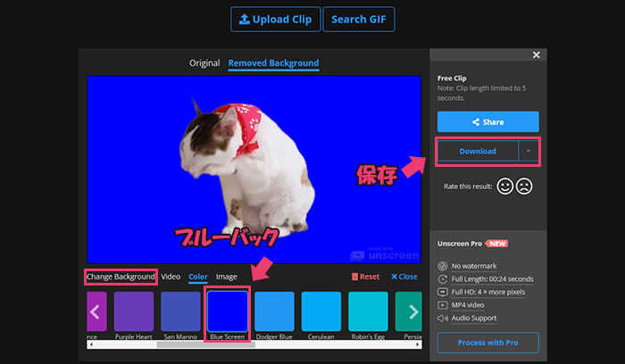Download the processed clip

click(x=478, y=151)
